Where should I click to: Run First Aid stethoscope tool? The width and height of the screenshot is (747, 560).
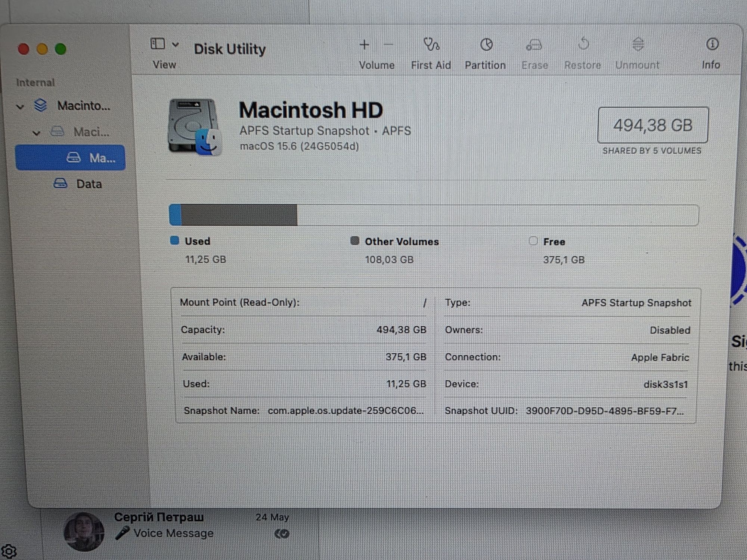click(x=431, y=45)
